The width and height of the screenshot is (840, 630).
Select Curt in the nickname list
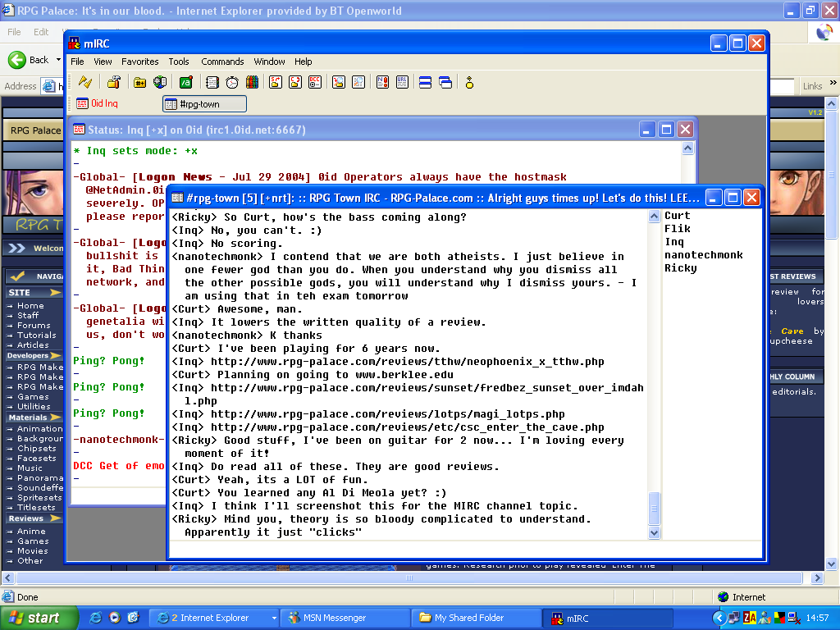pos(677,216)
